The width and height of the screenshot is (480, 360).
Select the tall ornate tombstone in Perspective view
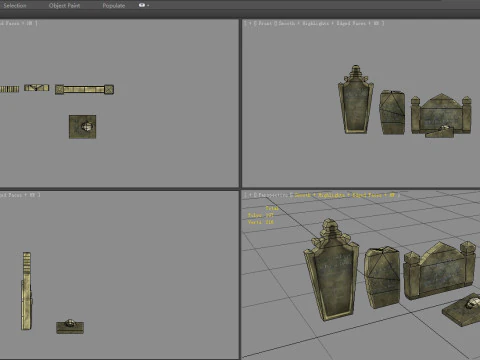tap(332, 273)
